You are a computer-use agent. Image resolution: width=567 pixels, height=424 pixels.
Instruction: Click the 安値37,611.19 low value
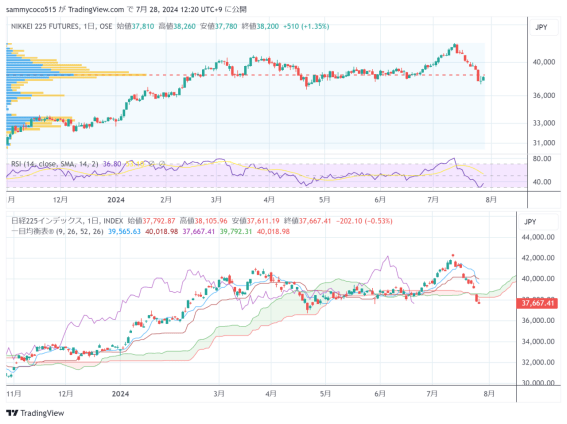coord(256,221)
